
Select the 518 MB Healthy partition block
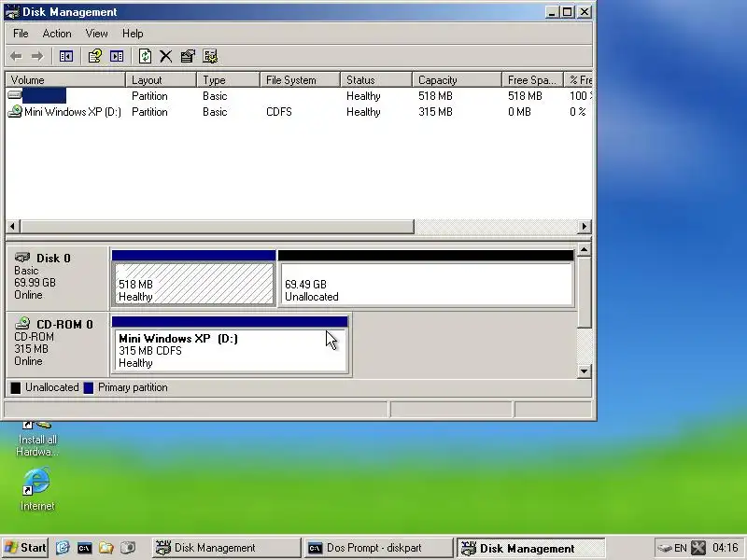(x=193, y=278)
